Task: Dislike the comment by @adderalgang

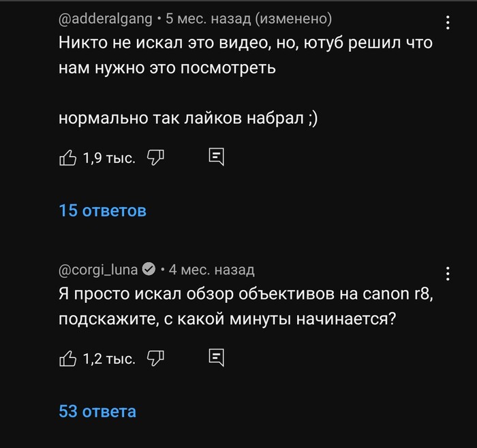Action: pyautogui.click(x=157, y=158)
